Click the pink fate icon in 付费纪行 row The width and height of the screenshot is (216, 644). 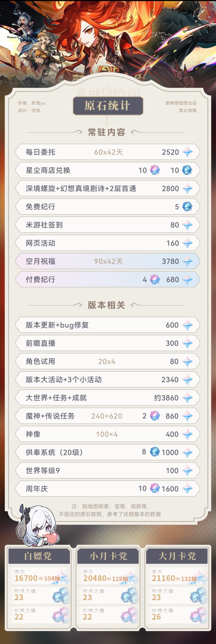tap(155, 279)
